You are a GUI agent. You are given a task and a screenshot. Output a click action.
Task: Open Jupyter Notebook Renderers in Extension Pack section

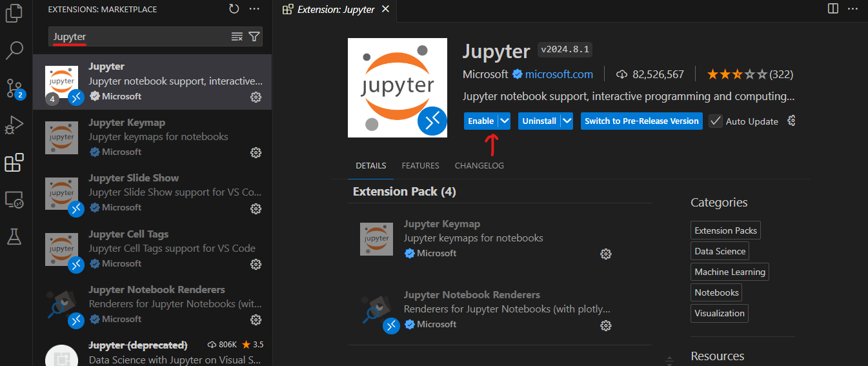click(x=485, y=309)
